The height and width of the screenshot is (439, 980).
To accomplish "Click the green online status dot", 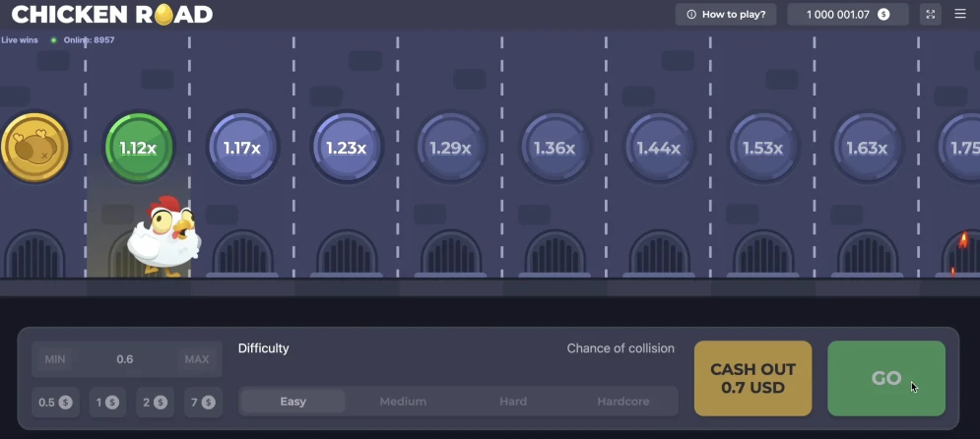I will click(x=54, y=40).
